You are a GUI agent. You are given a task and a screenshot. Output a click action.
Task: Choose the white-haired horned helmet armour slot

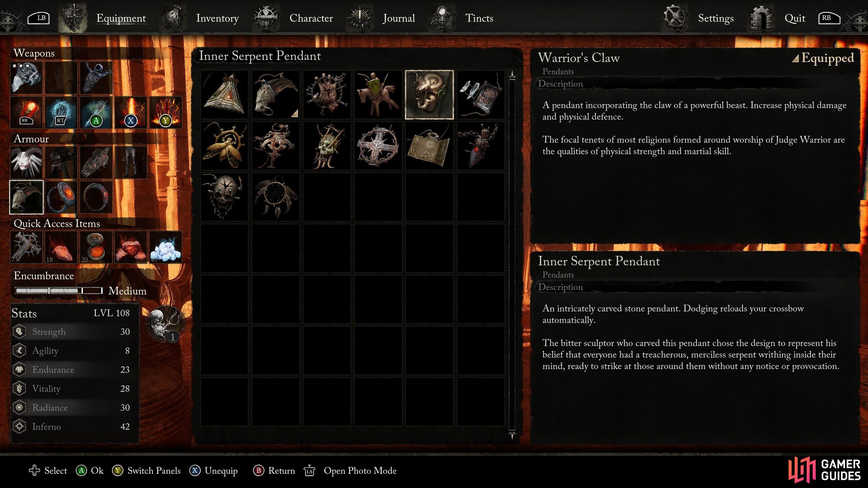(26, 162)
